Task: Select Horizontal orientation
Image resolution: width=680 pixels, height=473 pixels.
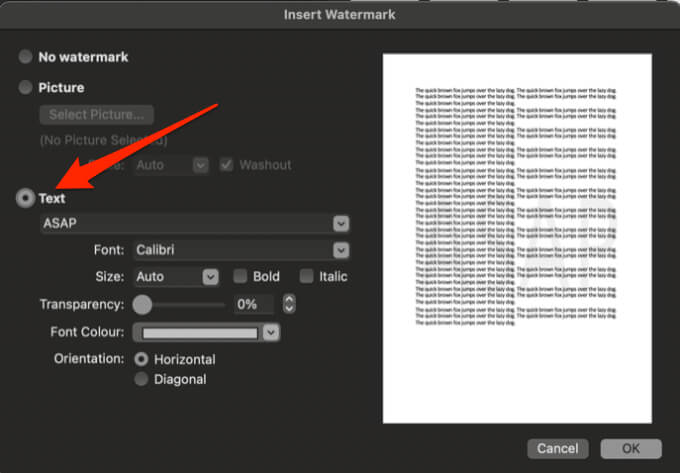Action: pos(141,359)
